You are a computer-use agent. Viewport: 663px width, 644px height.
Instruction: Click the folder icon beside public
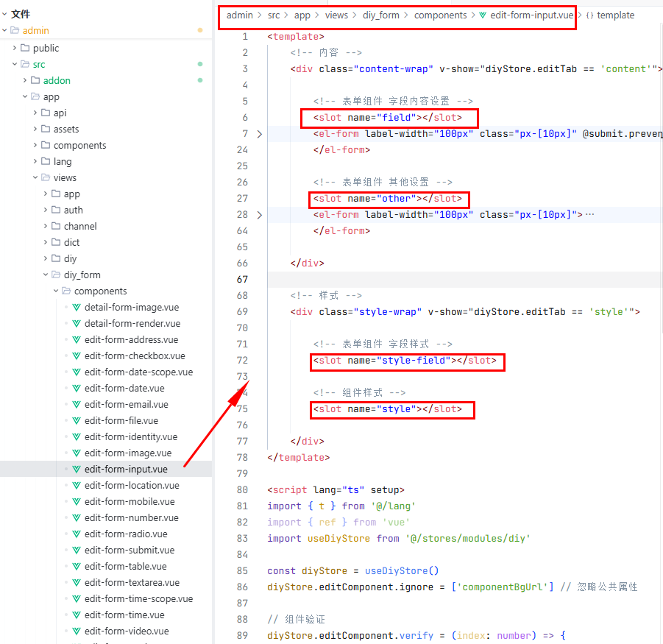click(x=25, y=48)
